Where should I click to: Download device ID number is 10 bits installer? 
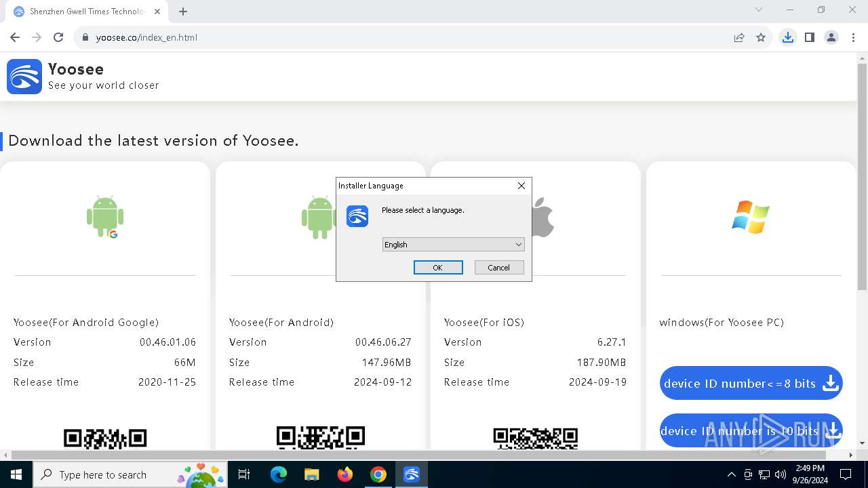coord(751,431)
